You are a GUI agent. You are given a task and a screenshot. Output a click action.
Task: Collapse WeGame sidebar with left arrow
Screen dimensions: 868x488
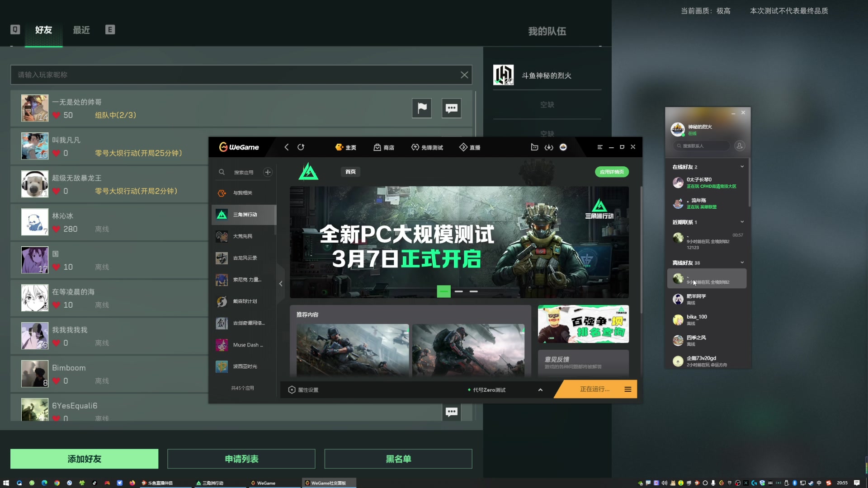coord(281,284)
